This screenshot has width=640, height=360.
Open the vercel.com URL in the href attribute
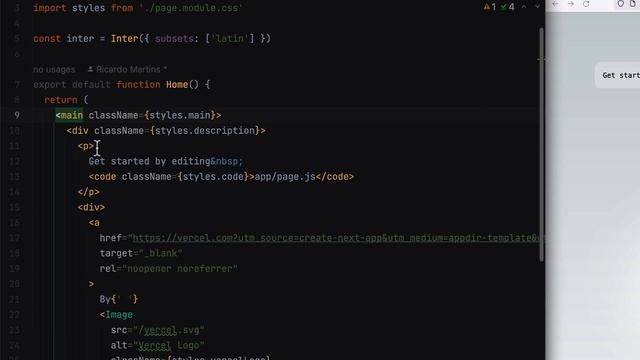(336, 238)
